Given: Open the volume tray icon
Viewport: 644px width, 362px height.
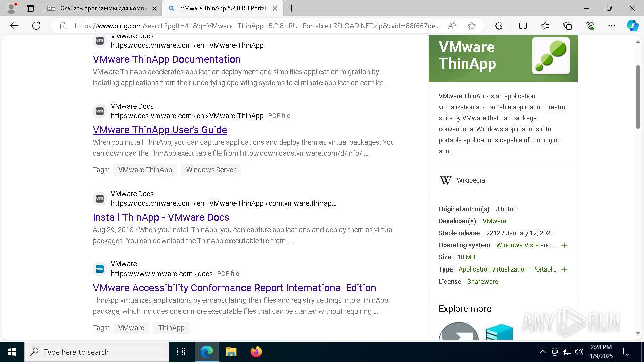Looking at the screenshot, I should point(579,352).
